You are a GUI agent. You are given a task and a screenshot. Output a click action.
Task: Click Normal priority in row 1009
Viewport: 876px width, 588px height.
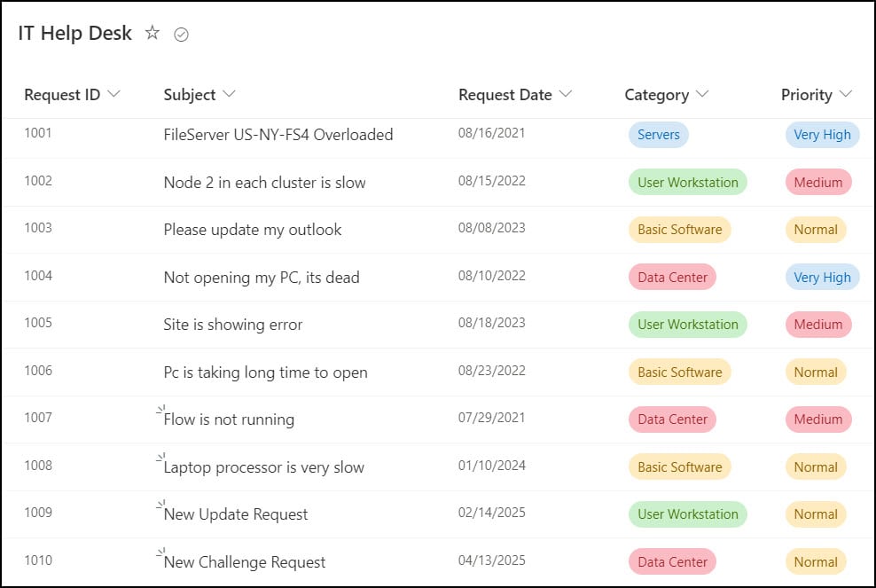816,514
